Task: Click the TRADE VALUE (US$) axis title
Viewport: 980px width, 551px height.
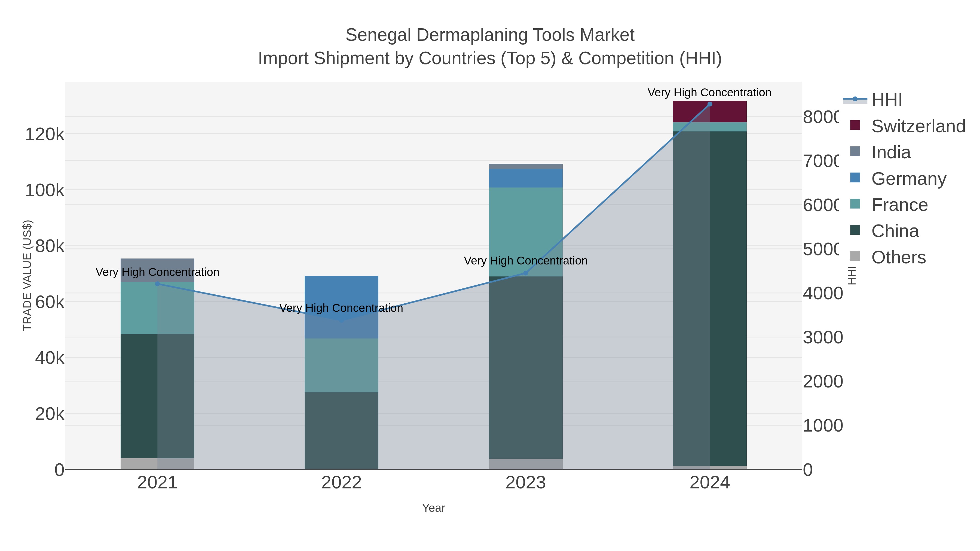Action: [27, 275]
